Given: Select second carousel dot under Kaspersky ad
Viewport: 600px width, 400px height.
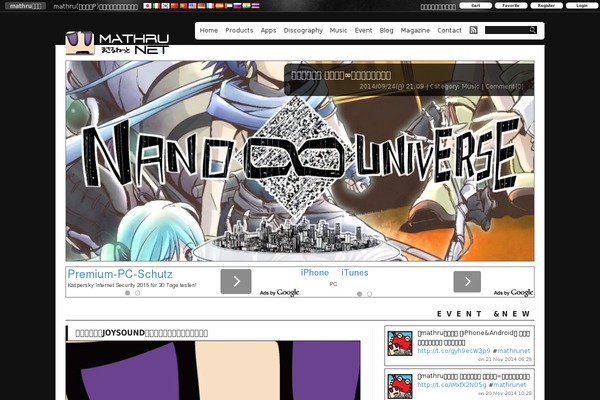Looking at the screenshot, I should pos(137,293).
